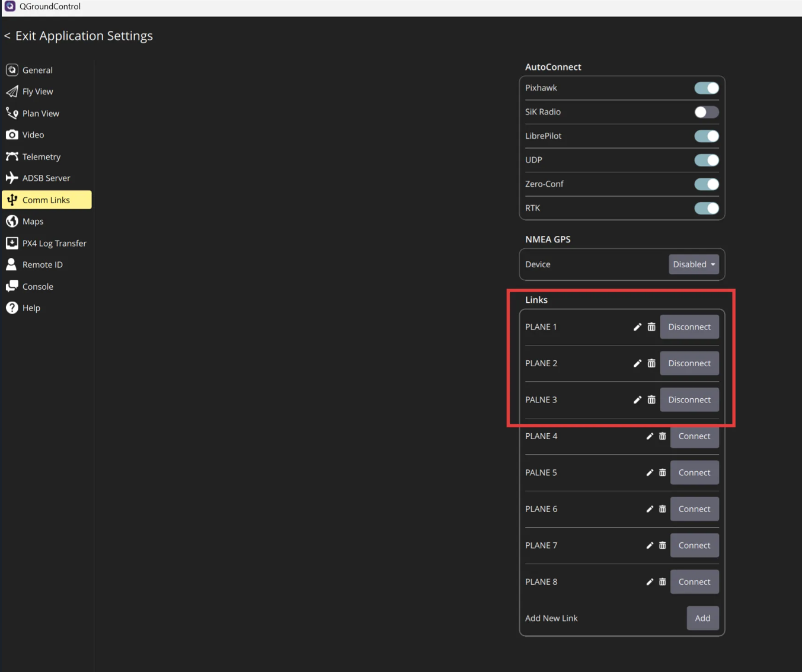Edit the PLANE 8 link with pencil icon
Viewport: 802px width, 672px height.
(650, 582)
